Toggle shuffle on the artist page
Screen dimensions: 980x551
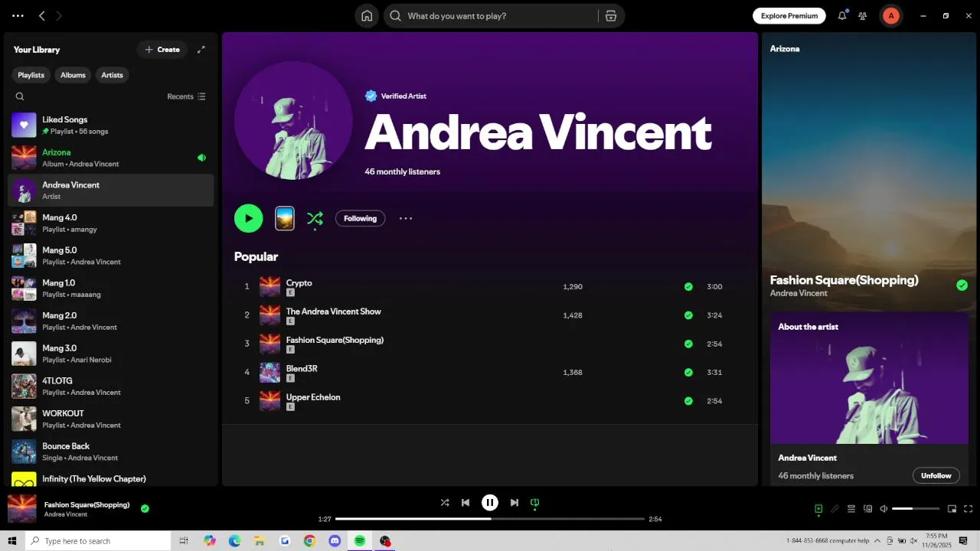coord(315,219)
